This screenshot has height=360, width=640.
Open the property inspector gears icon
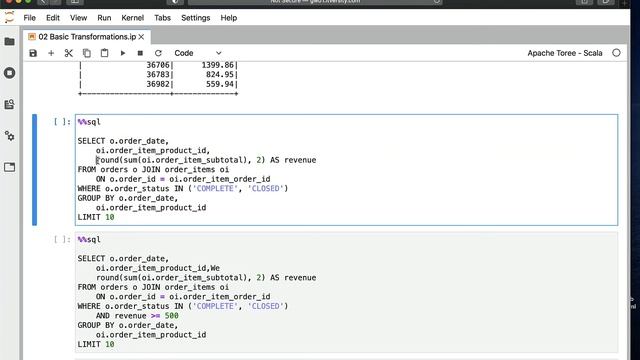click(x=9, y=136)
